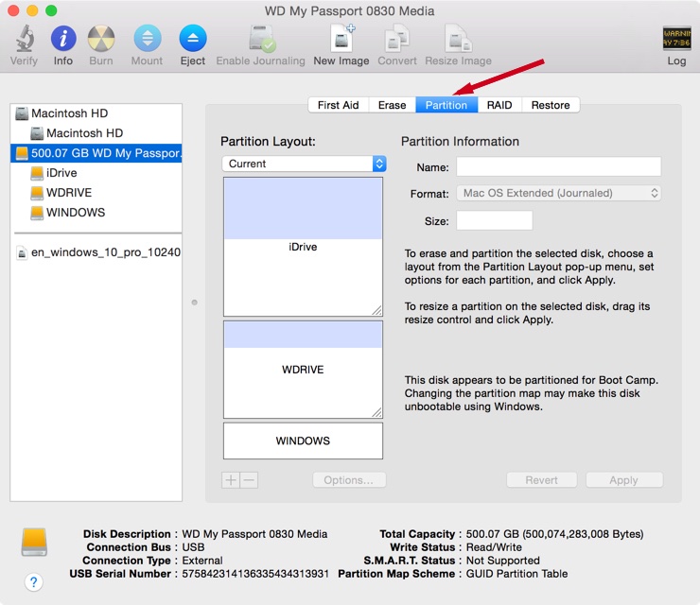Click the Mount toolbar icon
The width and height of the screenshot is (700, 605).
pyautogui.click(x=148, y=39)
